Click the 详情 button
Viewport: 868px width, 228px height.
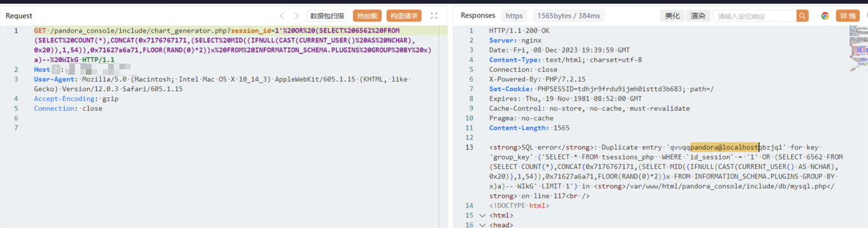tap(848, 15)
